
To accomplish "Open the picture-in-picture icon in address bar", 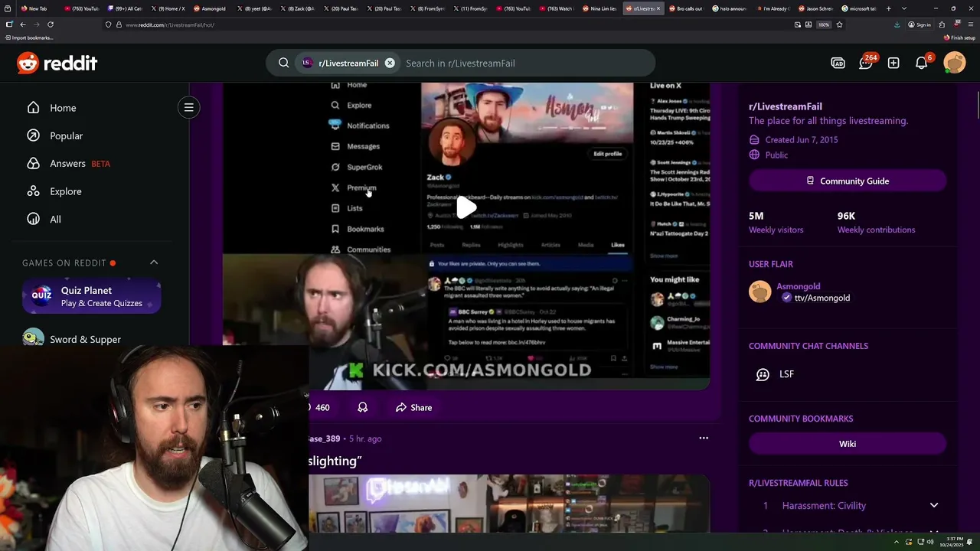I will tap(798, 24).
